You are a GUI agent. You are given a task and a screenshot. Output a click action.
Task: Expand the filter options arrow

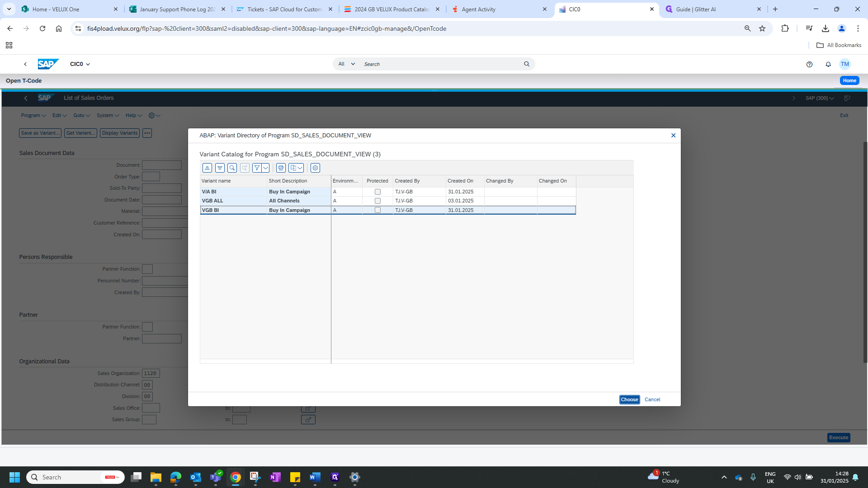coord(266,168)
